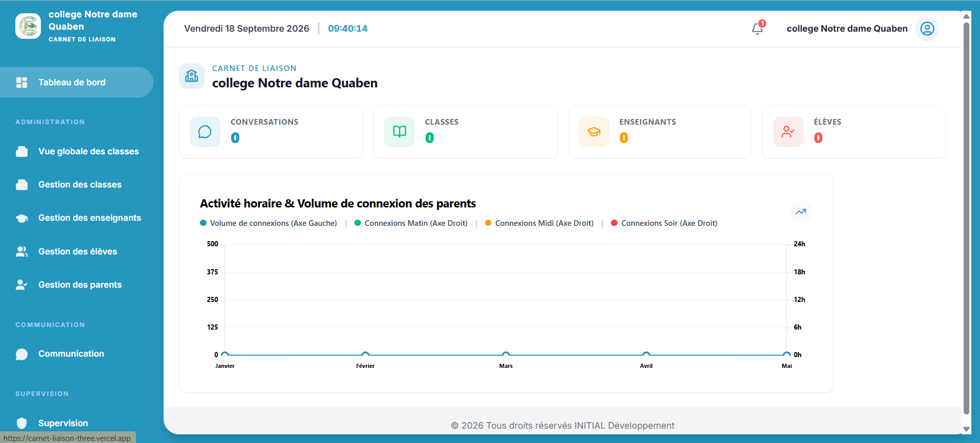Image resolution: width=980 pixels, height=443 pixels.
Task: Click the school building icon beside Carnet de Liaison
Action: (192, 76)
